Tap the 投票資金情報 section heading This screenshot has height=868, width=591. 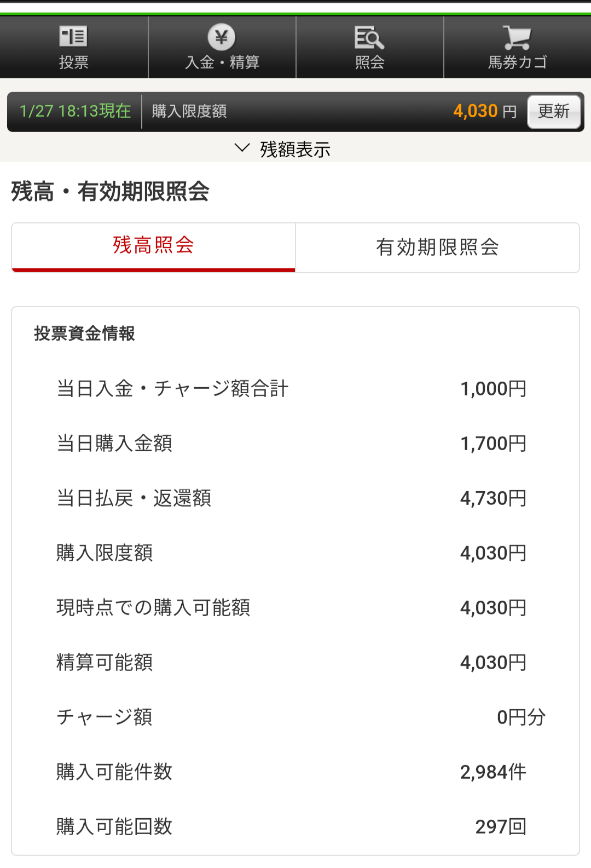coord(84,334)
